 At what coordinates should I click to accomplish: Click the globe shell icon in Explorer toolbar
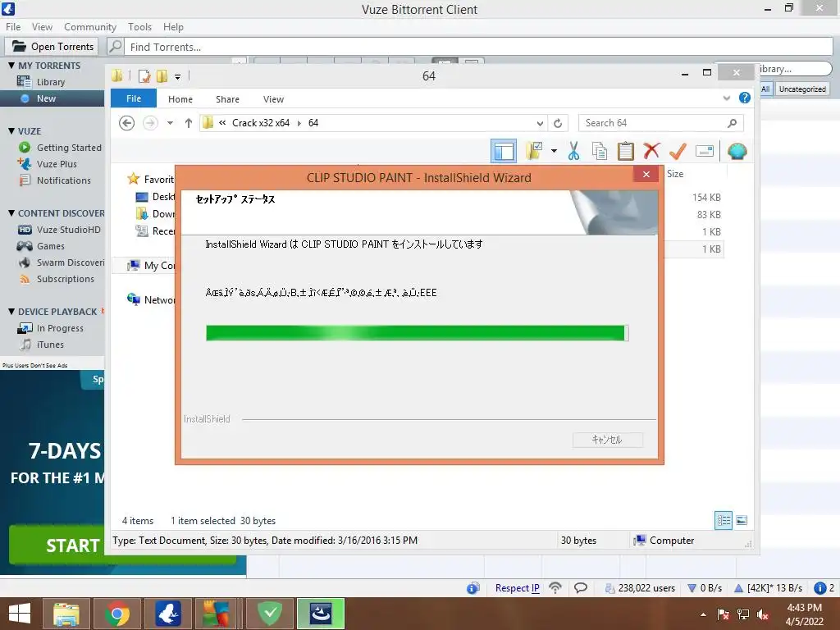pos(737,152)
